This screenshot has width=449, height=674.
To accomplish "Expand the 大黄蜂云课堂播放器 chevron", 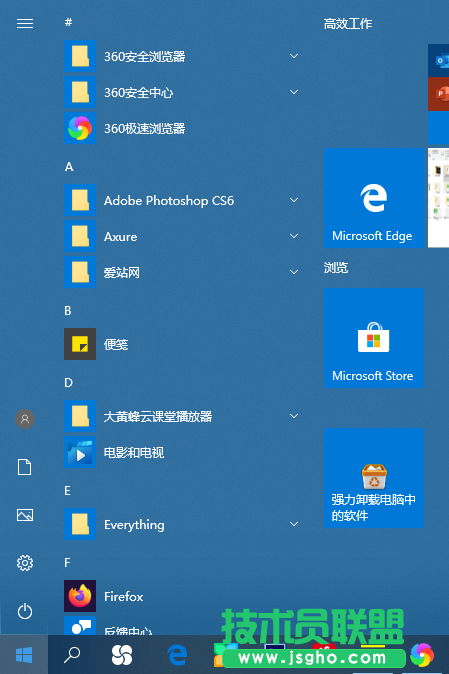I will (294, 416).
